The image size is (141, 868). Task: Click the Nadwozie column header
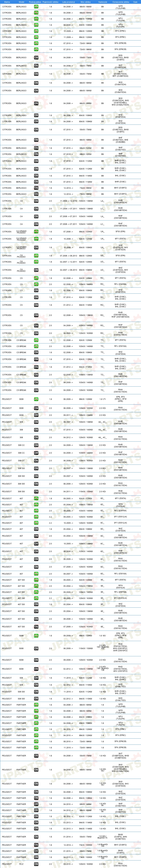(x=102, y=2)
